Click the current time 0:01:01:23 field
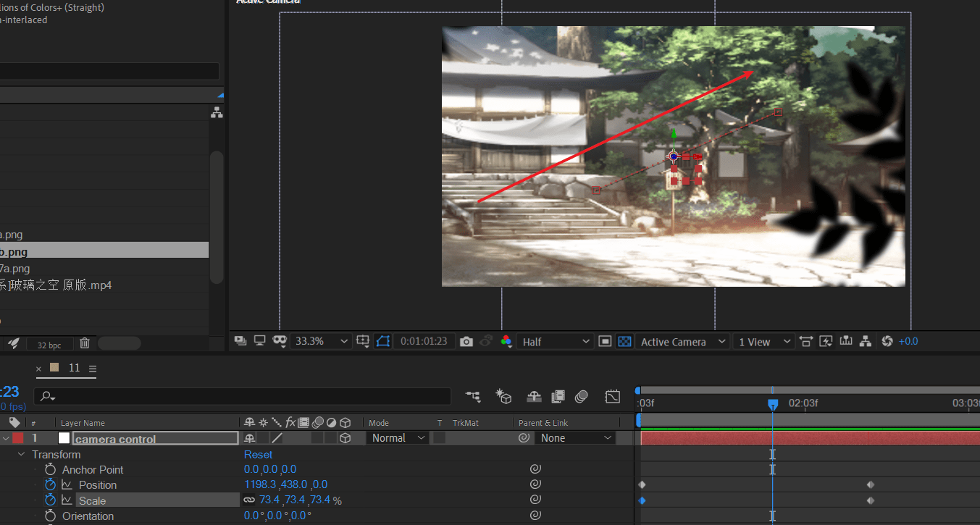The width and height of the screenshot is (980, 525). [x=424, y=341]
